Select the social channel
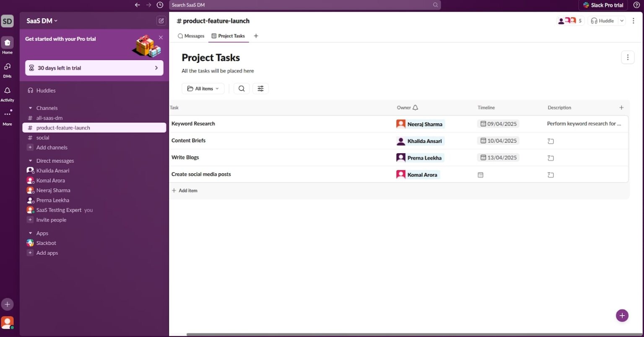The image size is (644, 337). pyautogui.click(x=43, y=138)
